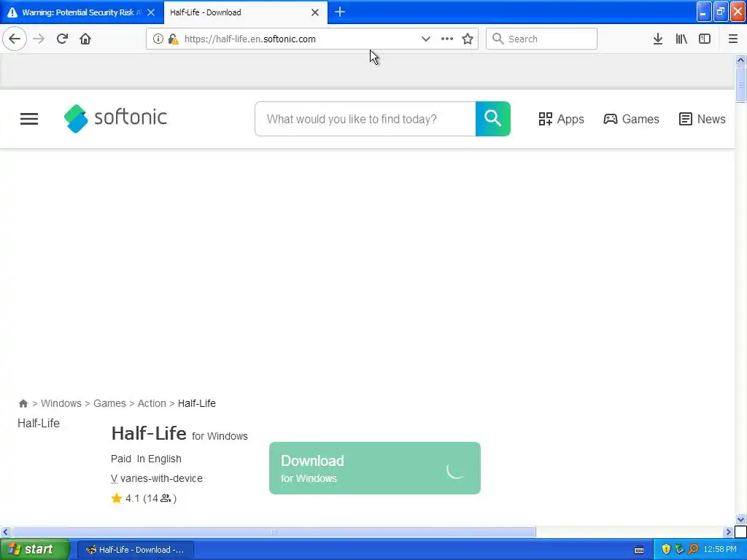Click the magnifier tray icon
The height and width of the screenshot is (560, 747).
pyautogui.click(x=694, y=550)
